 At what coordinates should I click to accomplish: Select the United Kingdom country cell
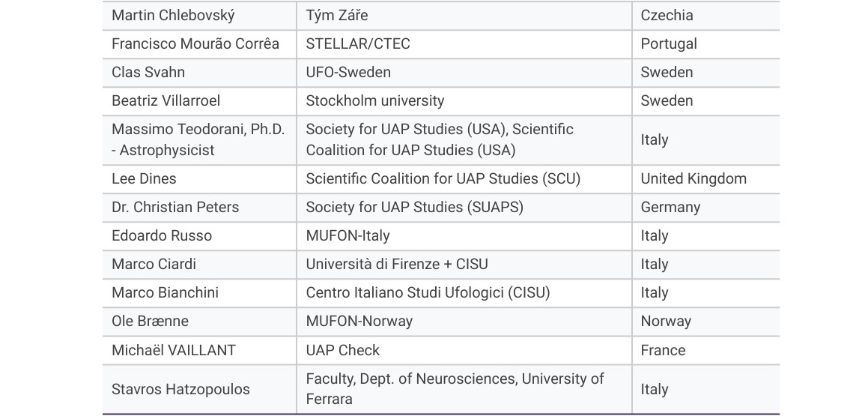(x=694, y=178)
